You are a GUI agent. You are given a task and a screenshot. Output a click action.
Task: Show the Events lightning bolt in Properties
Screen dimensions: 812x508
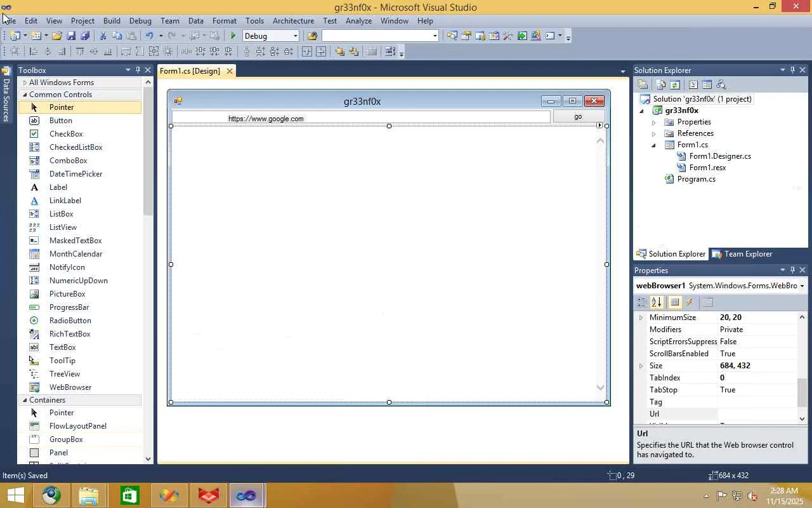[x=690, y=302]
